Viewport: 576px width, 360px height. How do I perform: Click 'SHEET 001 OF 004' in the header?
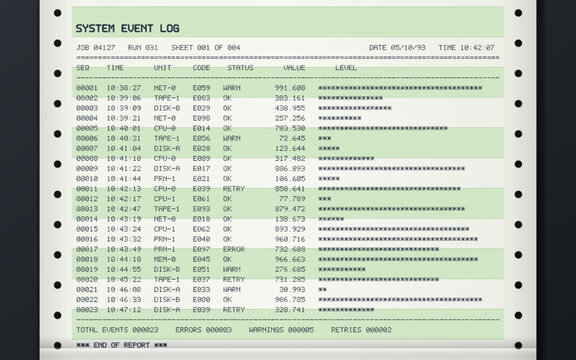coord(206,47)
